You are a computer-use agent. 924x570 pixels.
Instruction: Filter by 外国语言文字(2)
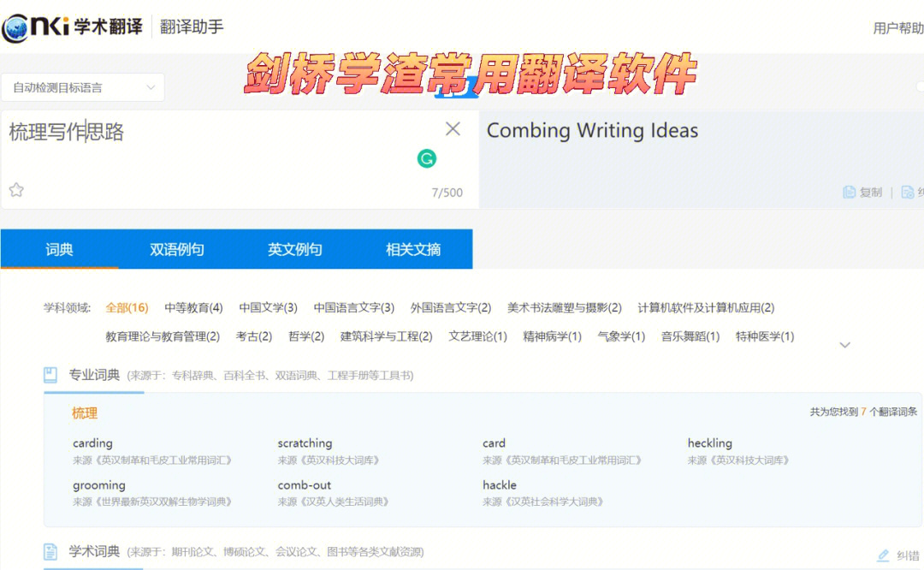coord(451,308)
